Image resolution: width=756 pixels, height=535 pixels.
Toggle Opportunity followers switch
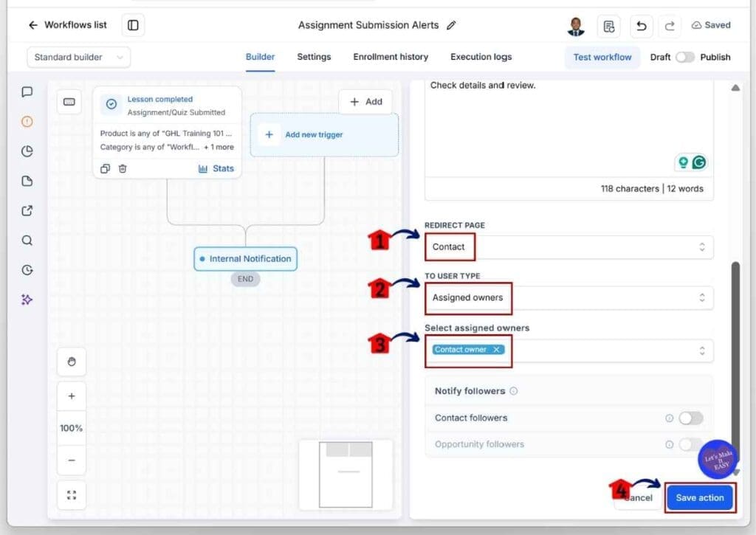point(690,444)
